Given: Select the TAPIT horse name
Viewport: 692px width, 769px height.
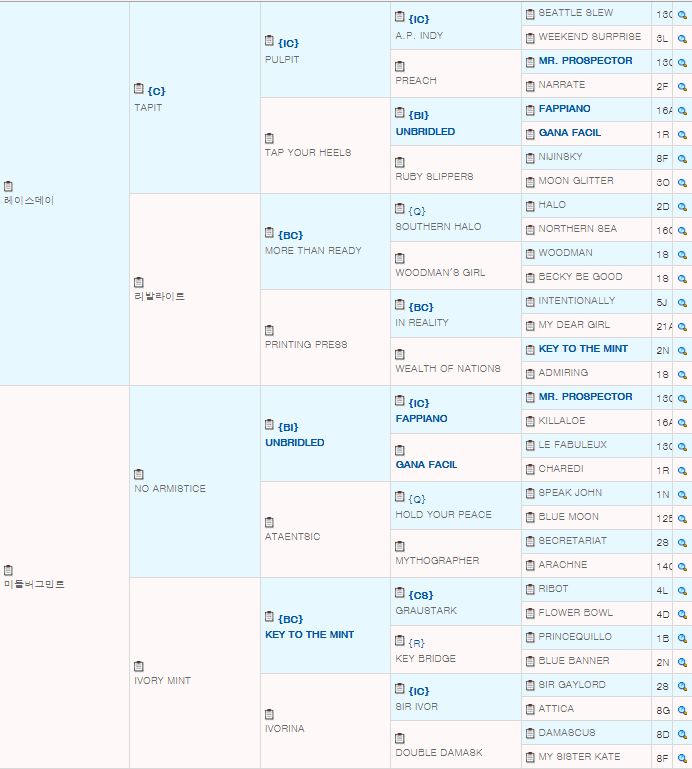Looking at the screenshot, I should [x=148, y=107].
